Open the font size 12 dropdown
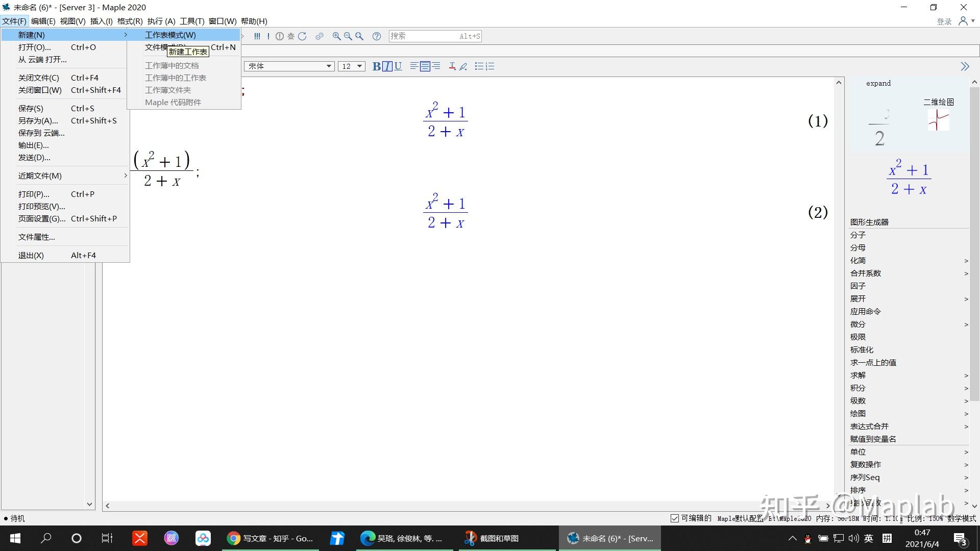The height and width of the screenshot is (551, 980). click(x=359, y=66)
